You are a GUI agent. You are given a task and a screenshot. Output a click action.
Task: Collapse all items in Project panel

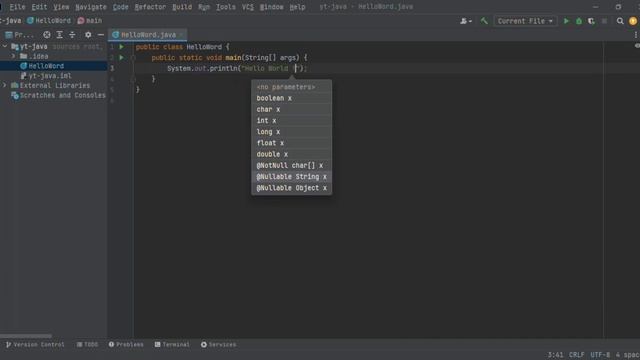(72, 35)
